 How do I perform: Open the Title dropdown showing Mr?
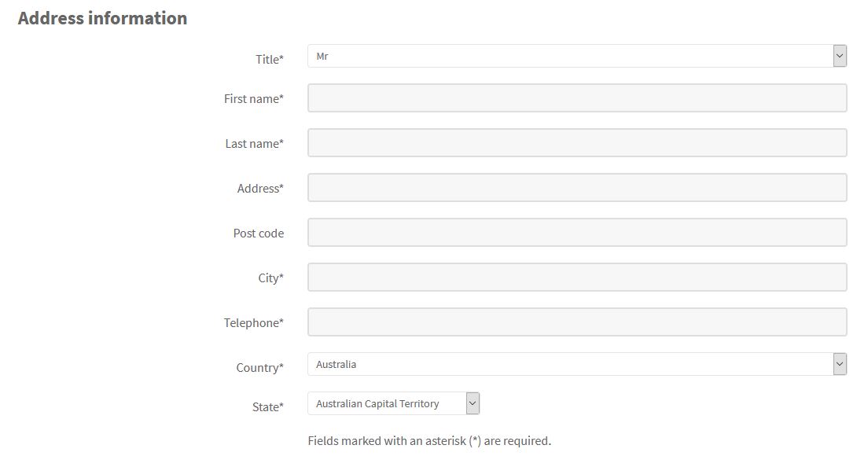576,57
